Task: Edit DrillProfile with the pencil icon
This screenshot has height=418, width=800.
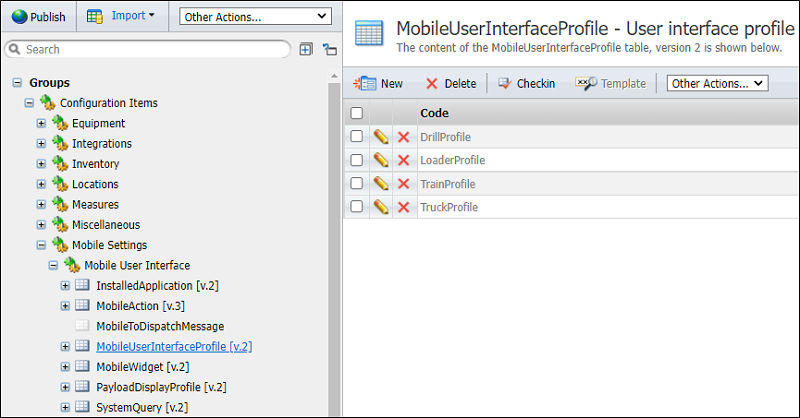Action: 381,137
